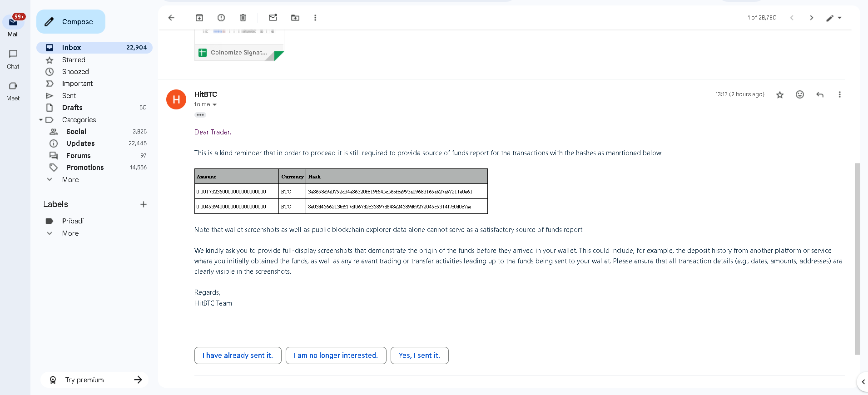Click Try premium
This screenshot has width=868, height=395.
[94, 380]
